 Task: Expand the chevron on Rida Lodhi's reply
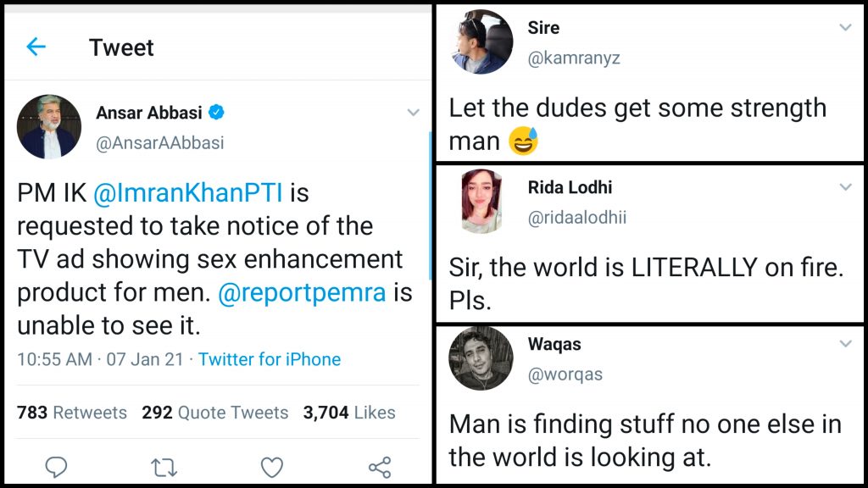pos(845,187)
